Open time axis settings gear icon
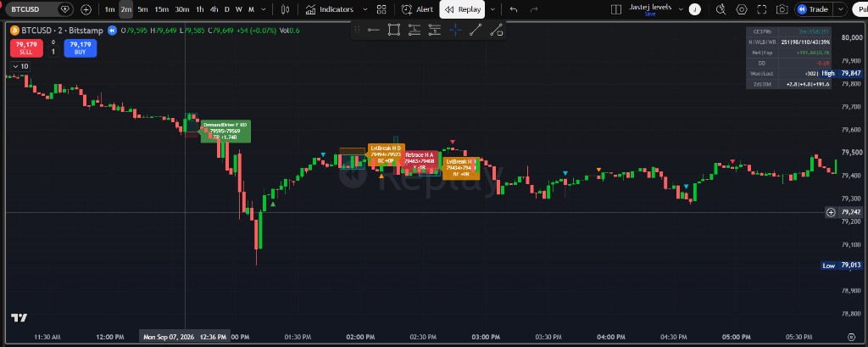The image size is (868, 347). click(x=851, y=337)
